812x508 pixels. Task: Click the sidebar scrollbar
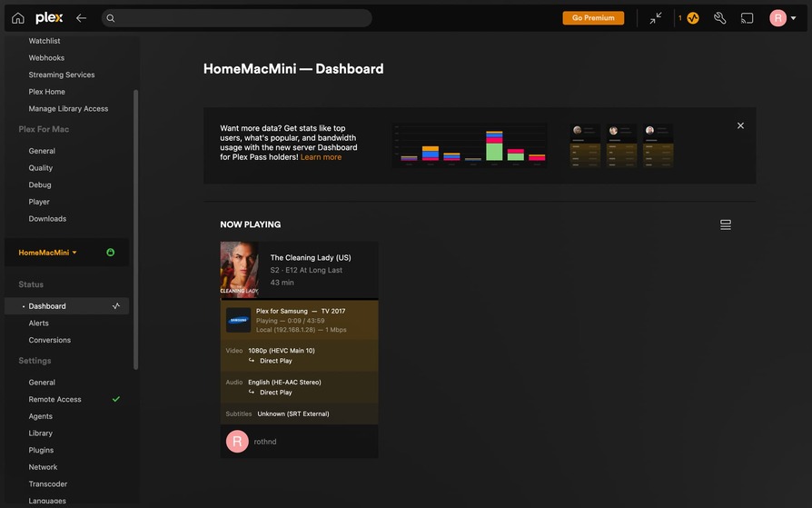(135, 230)
